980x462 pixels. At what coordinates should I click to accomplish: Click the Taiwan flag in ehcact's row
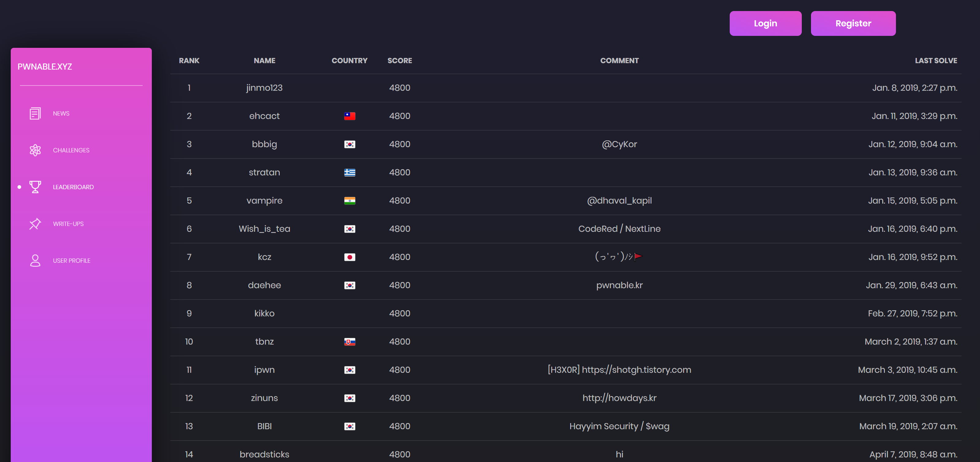(350, 116)
